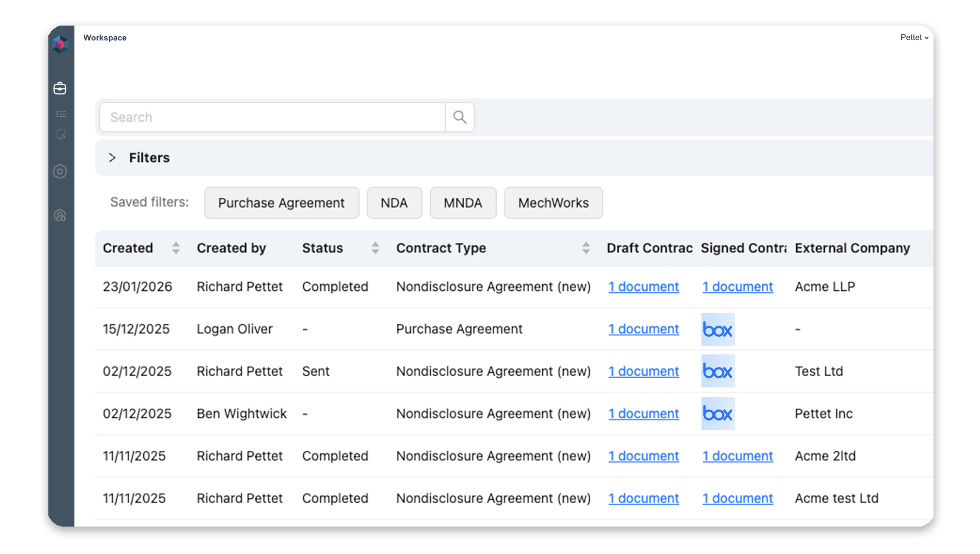Viewport: 980px width, 554px height.
Task: Click in the Search input field
Action: (x=273, y=117)
